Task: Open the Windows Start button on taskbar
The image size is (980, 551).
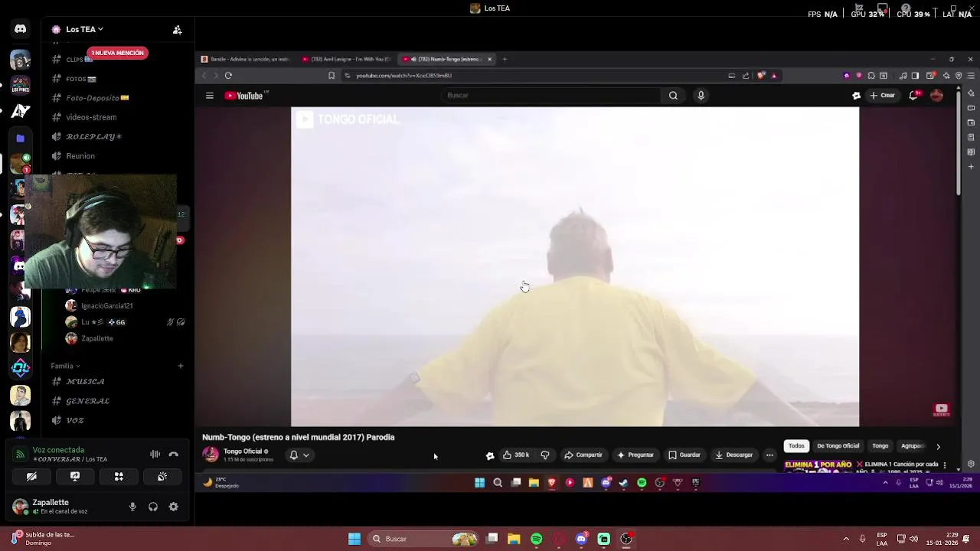Action: tap(354, 539)
